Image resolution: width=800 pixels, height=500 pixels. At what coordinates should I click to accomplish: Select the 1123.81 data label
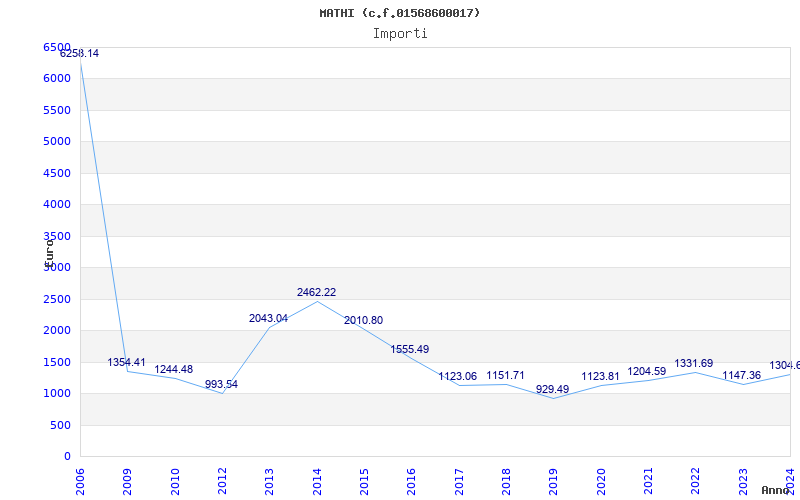[601, 377]
